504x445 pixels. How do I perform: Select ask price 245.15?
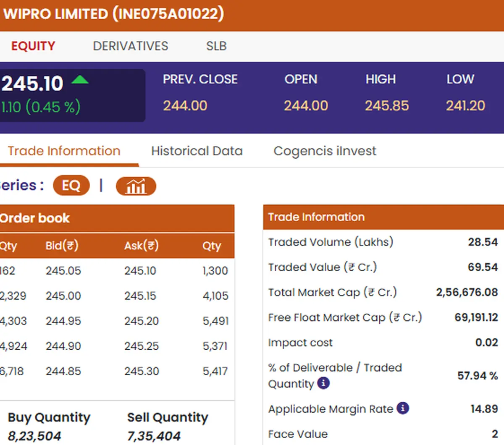tap(141, 296)
